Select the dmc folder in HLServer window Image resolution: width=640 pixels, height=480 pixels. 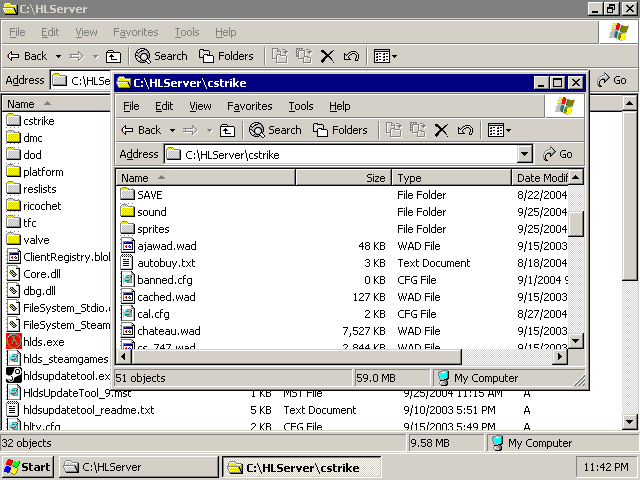(x=32, y=138)
